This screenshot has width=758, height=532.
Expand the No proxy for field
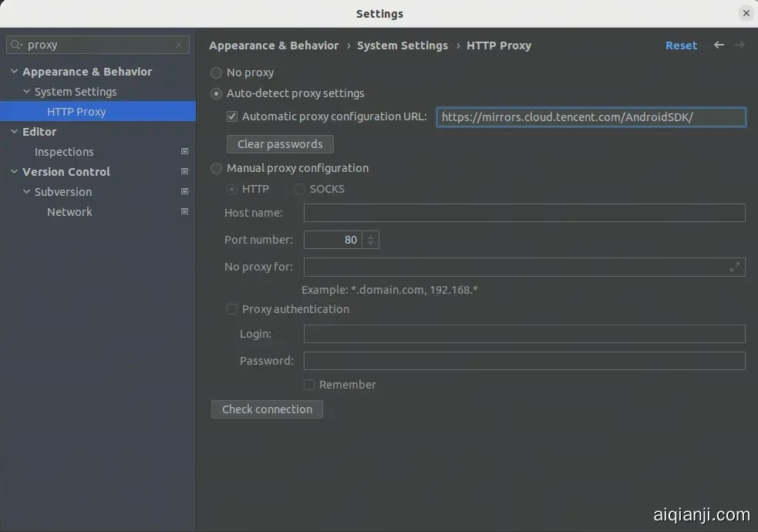tap(735, 267)
